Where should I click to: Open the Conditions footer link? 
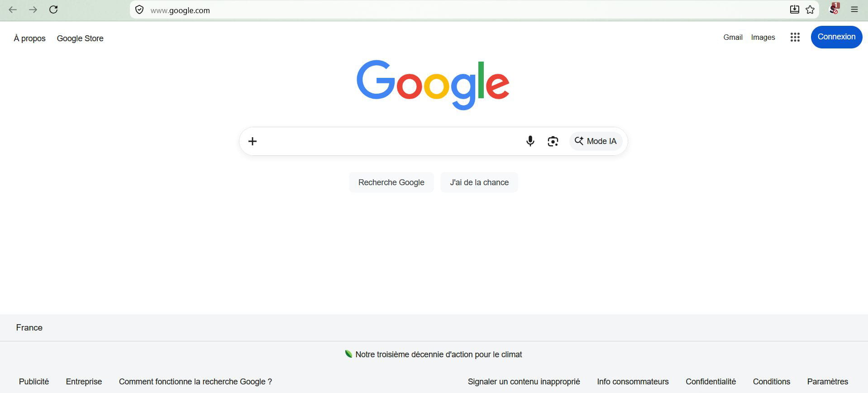pos(771,382)
